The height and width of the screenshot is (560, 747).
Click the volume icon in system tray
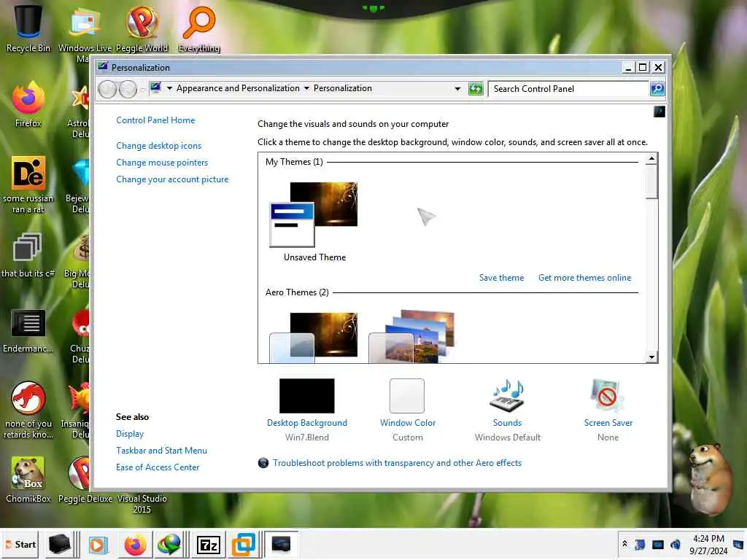tap(675, 544)
